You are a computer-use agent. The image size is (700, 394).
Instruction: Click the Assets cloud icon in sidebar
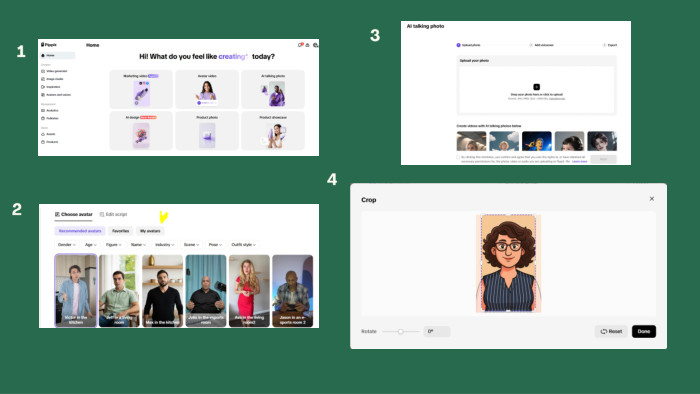click(43, 134)
